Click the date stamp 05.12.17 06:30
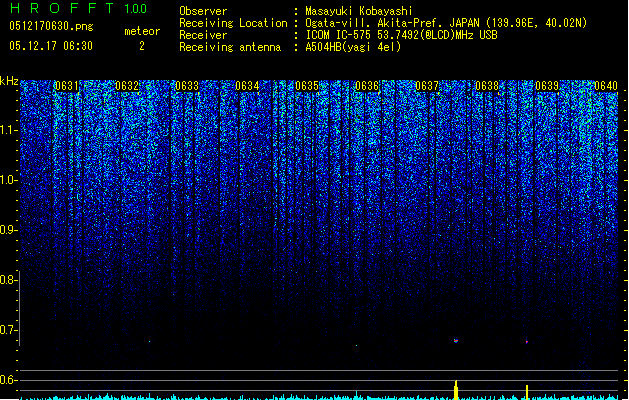This screenshot has height=400, width=629. 51,46
